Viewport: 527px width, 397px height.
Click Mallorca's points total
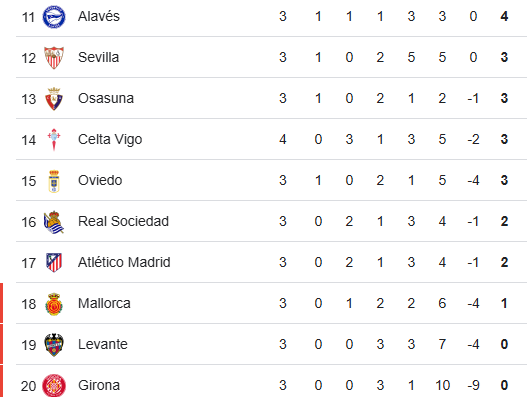[x=504, y=303]
